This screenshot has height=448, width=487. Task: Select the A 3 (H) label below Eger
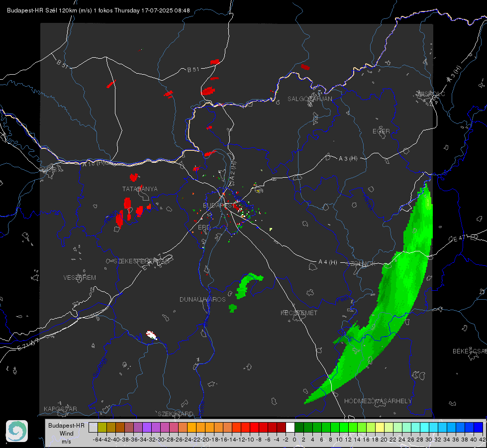tap(348, 159)
